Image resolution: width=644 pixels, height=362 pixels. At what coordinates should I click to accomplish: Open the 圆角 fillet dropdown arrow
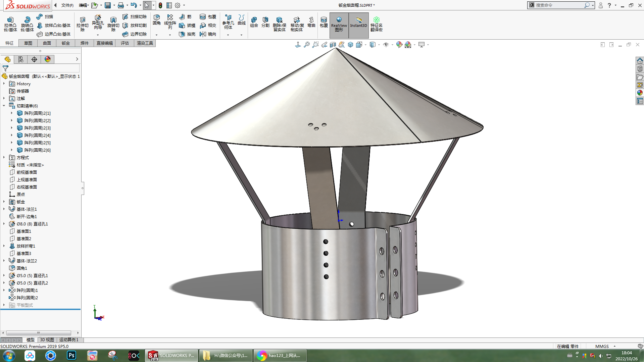click(x=156, y=35)
